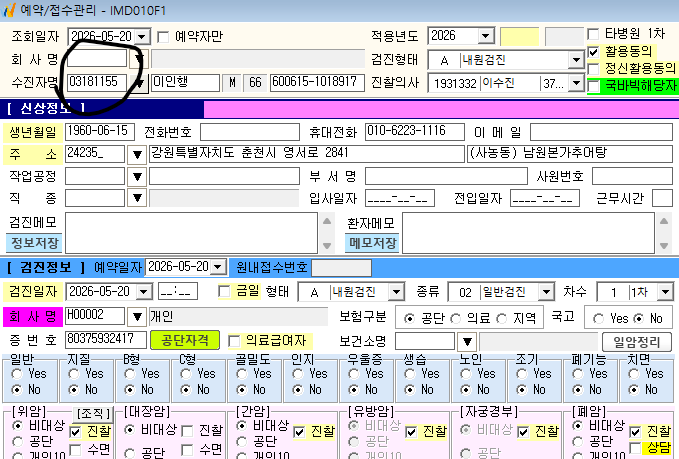Viewport: 679px width, 459px height.
Task: Click the 신상정보 section header
Action: 46,108
